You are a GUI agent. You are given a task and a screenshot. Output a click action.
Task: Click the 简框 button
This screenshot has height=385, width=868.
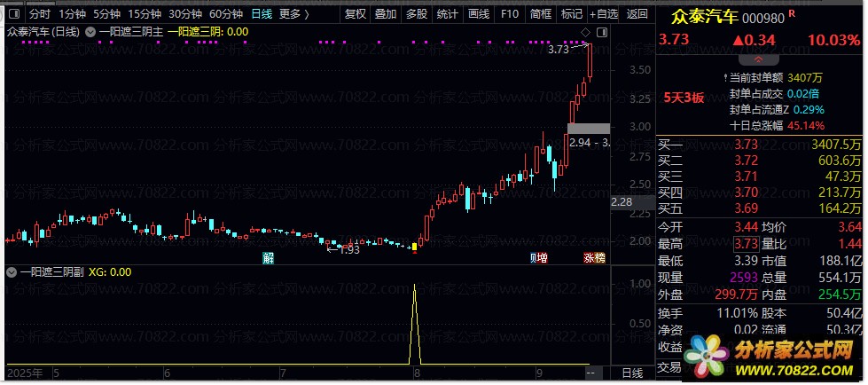coord(540,14)
